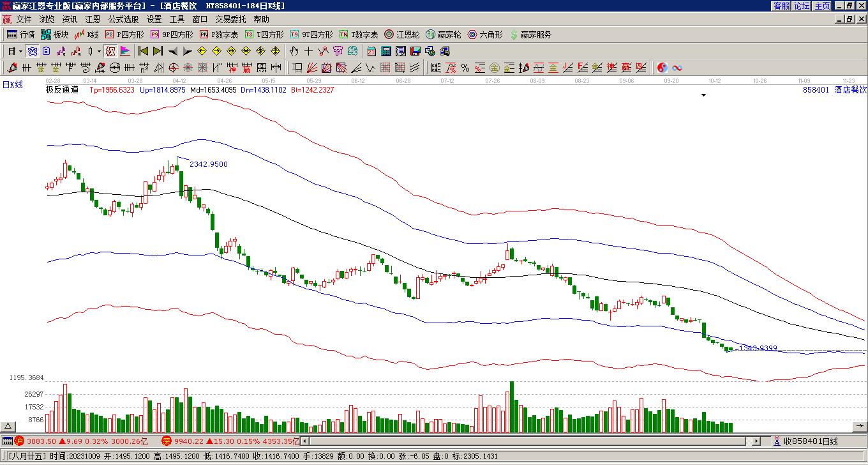Open the P数字表 table
Image resolution: width=868 pixels, height=465 pixels.
coord(219,34)
